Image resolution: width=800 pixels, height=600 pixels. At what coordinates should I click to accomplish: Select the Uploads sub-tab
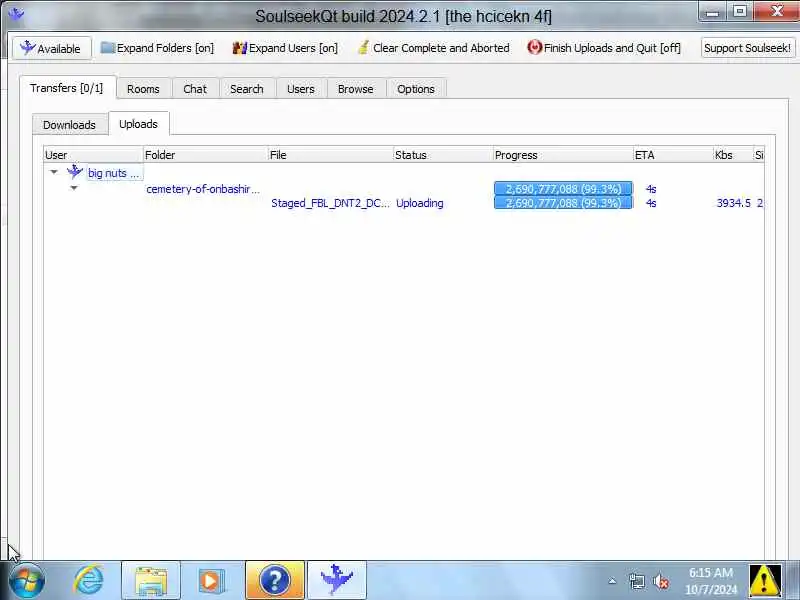tap(138, 124)
